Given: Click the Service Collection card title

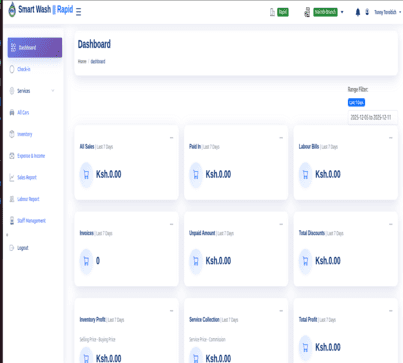Looking at the screenshot, I should 204,319.
